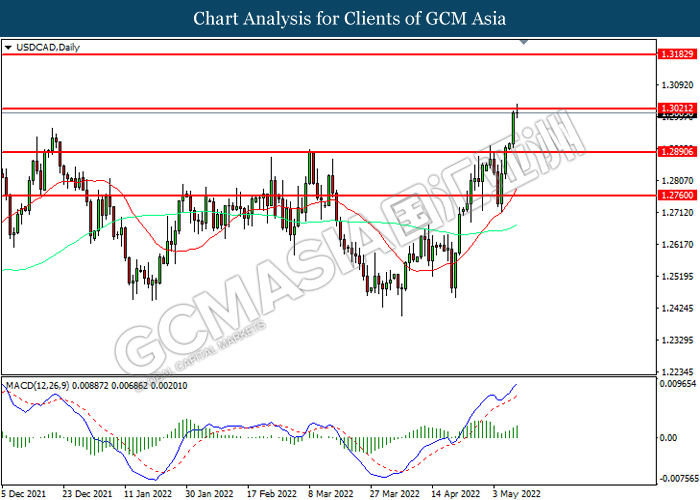700x500 pixels.
Task: Select the 1.30212 red price label
Action: [677, 108]
